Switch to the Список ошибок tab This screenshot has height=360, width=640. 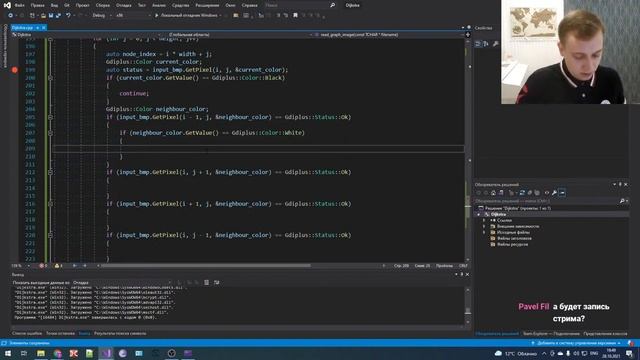(x=27, y=333)
